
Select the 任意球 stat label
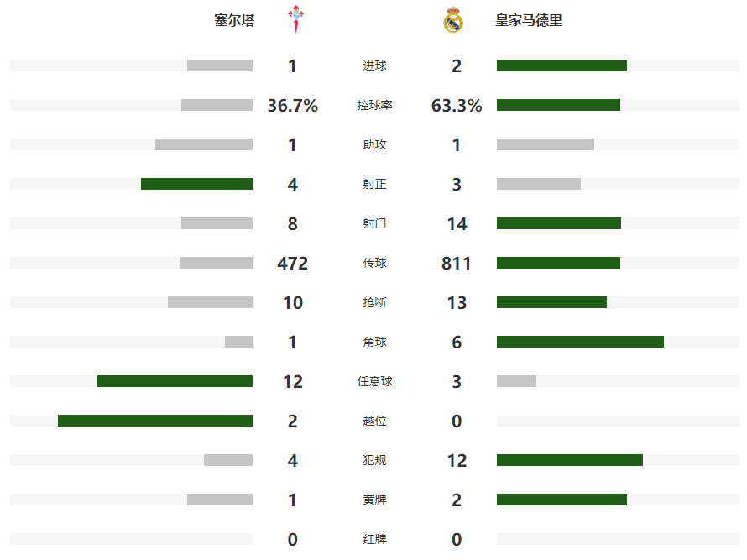click(374, 382)
